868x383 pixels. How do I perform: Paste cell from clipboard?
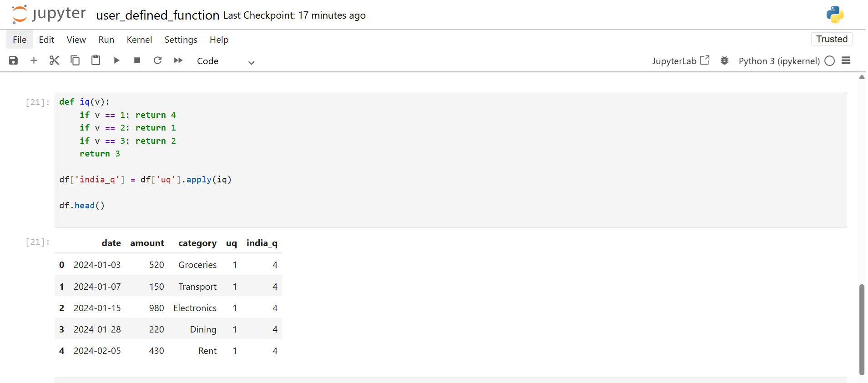click(x=96, y=60)
